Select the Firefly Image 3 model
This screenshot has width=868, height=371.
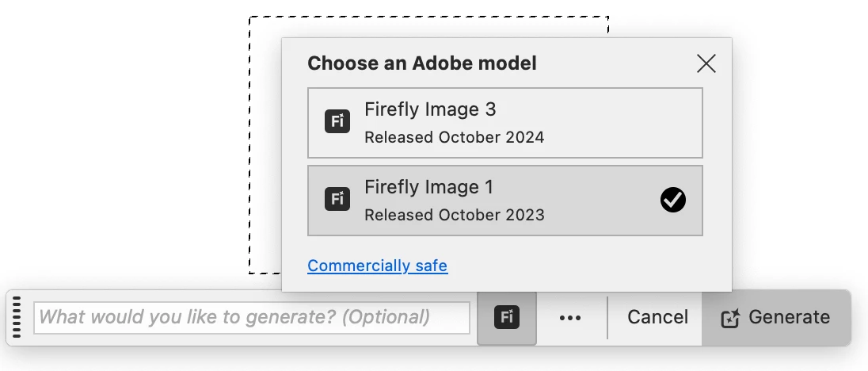504,123
